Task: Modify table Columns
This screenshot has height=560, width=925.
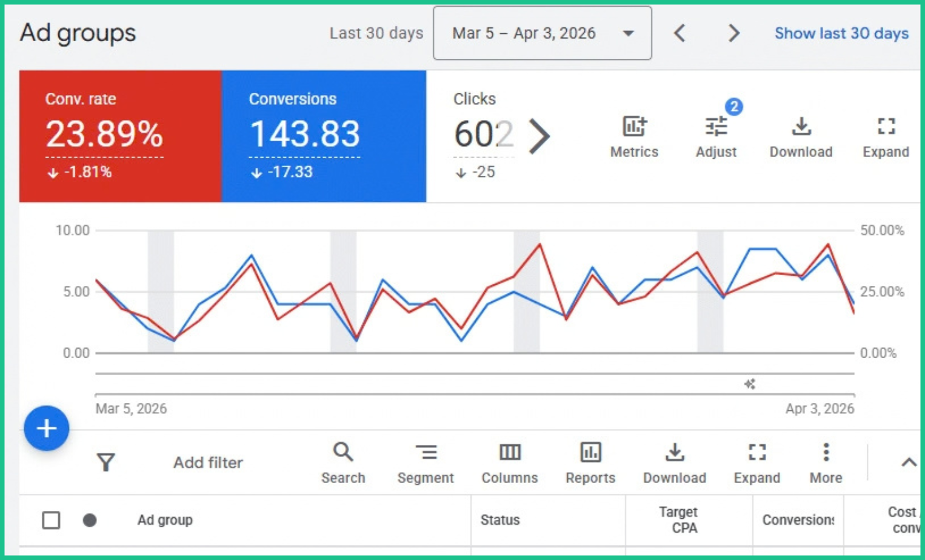Action: tap(510, 463)
